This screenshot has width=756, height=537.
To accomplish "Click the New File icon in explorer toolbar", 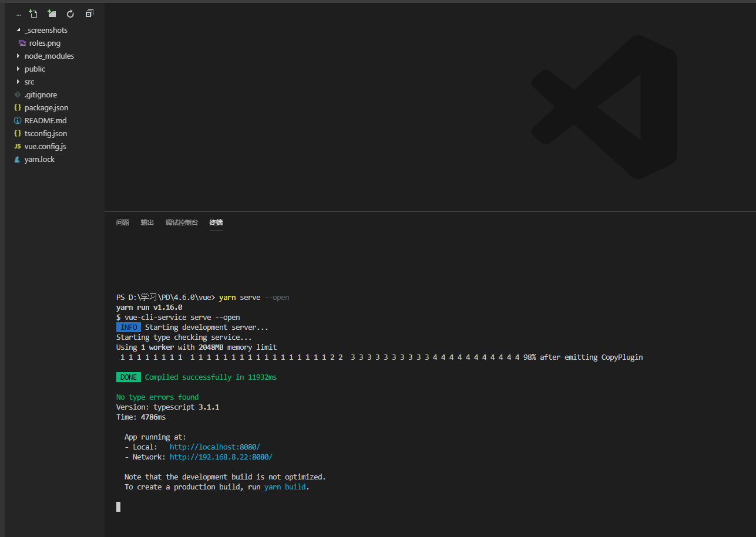I will tap(33, 13).
